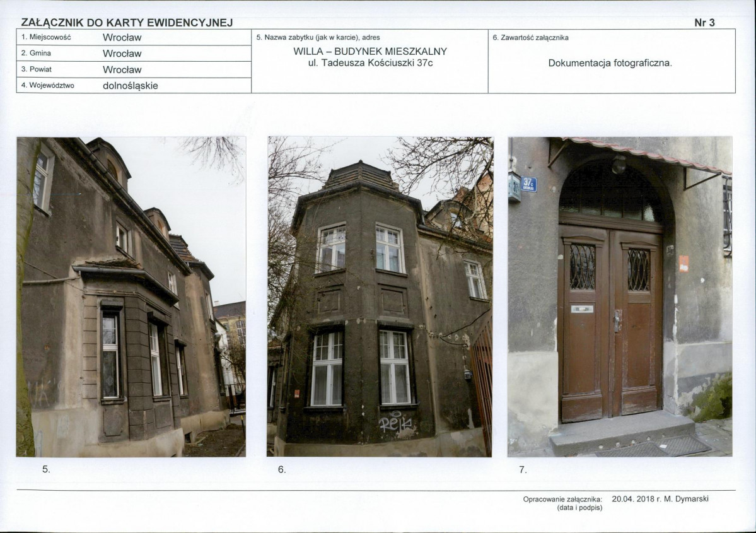Click the date and signature 20.04.2018 M. Dymarski
This screenshot has width=756, height=533.
pyautogui.click(x=660, y=499)
